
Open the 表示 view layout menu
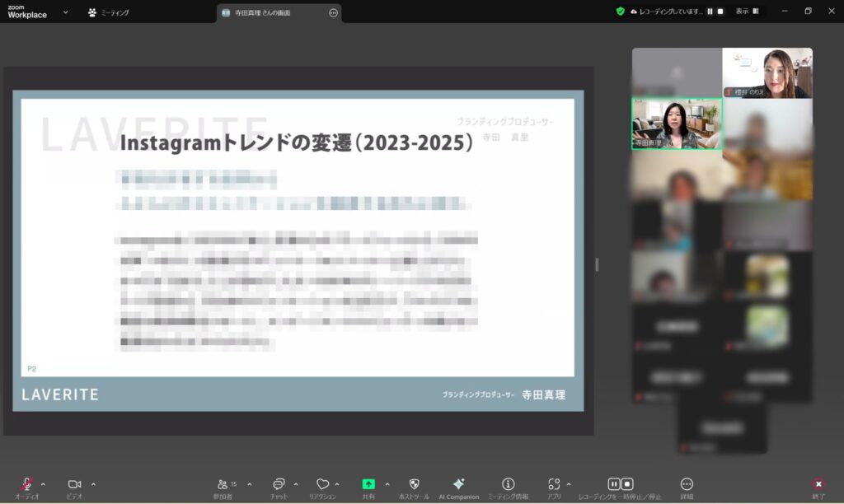point(747,12)
